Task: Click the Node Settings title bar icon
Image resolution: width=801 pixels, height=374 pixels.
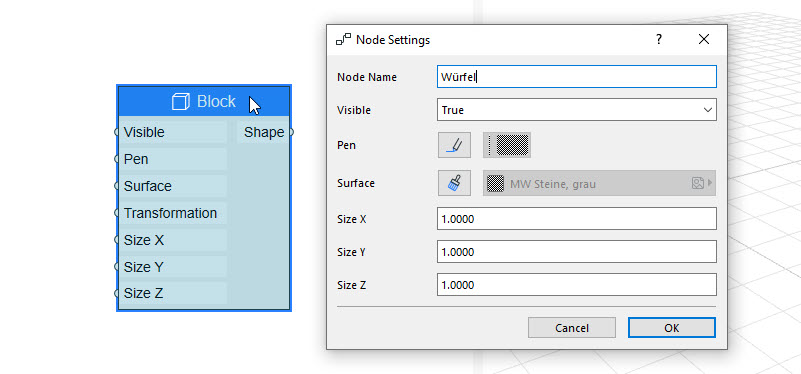Action: [x=343, y=39]
